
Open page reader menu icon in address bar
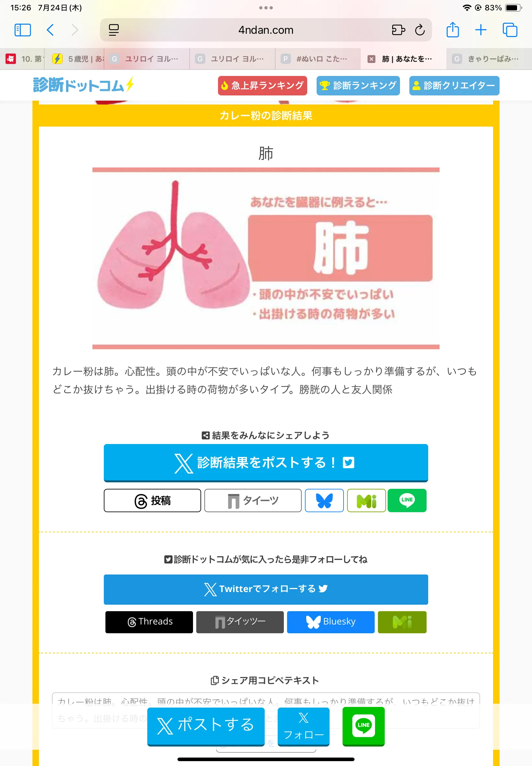click(114, 30)
